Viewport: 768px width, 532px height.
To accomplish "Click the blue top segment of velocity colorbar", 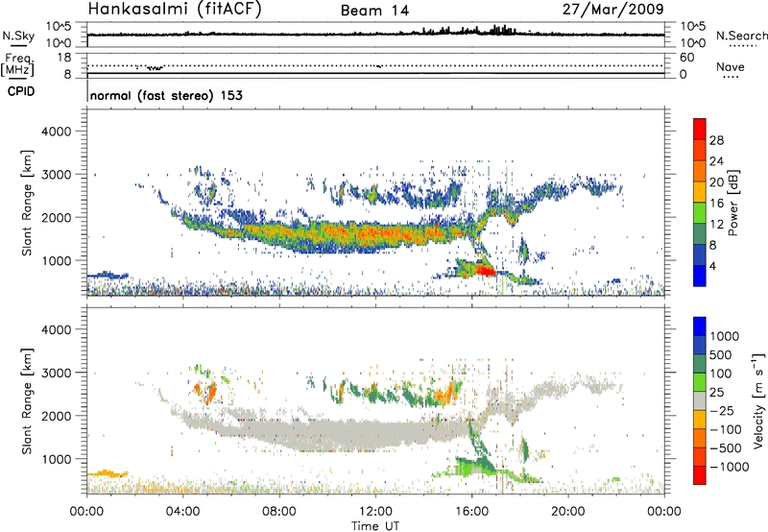I will [x=700, y=326].
